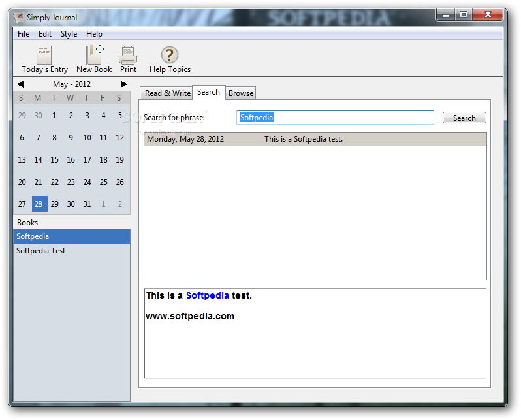Create a New Book with toolbar icon
Image resolution: width=521 pixels, height=420 pixels.
(x=94, y=59)
